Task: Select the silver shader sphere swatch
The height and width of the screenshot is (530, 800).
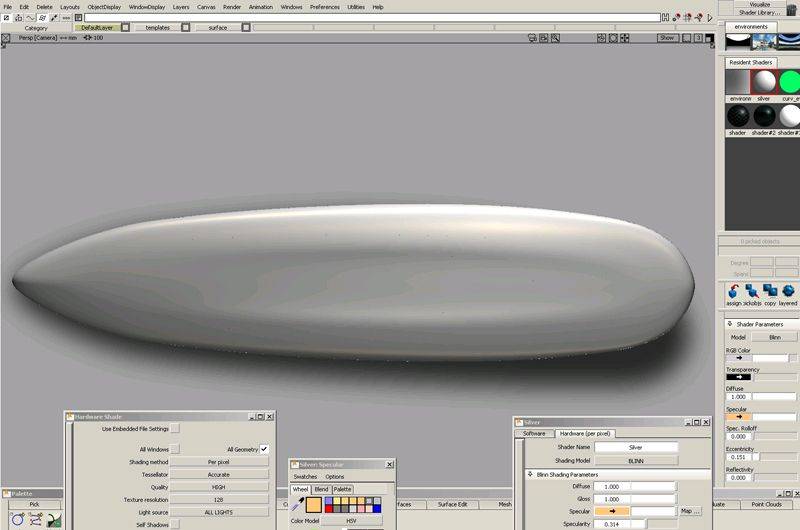Action: [763, 83]
